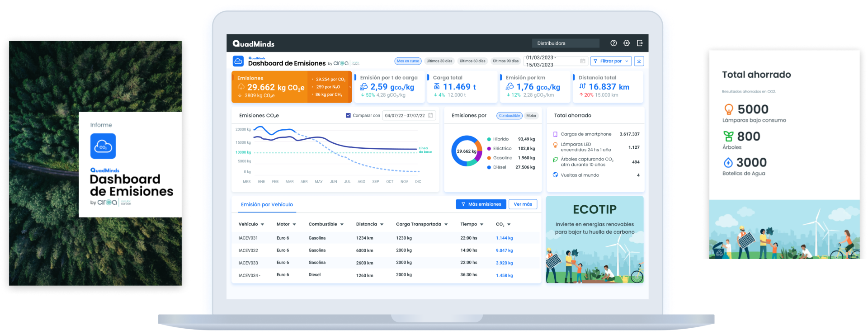
Task: Select the Mes en curso tab
Action: tap(408, 61)
